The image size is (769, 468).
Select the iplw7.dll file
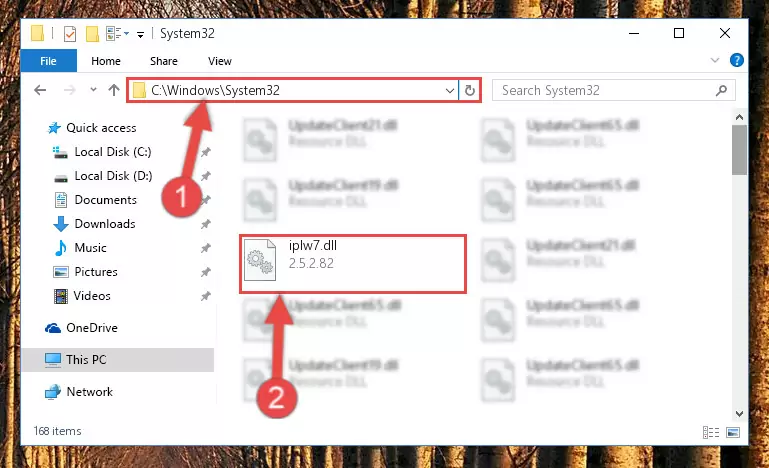click(353, 264)
